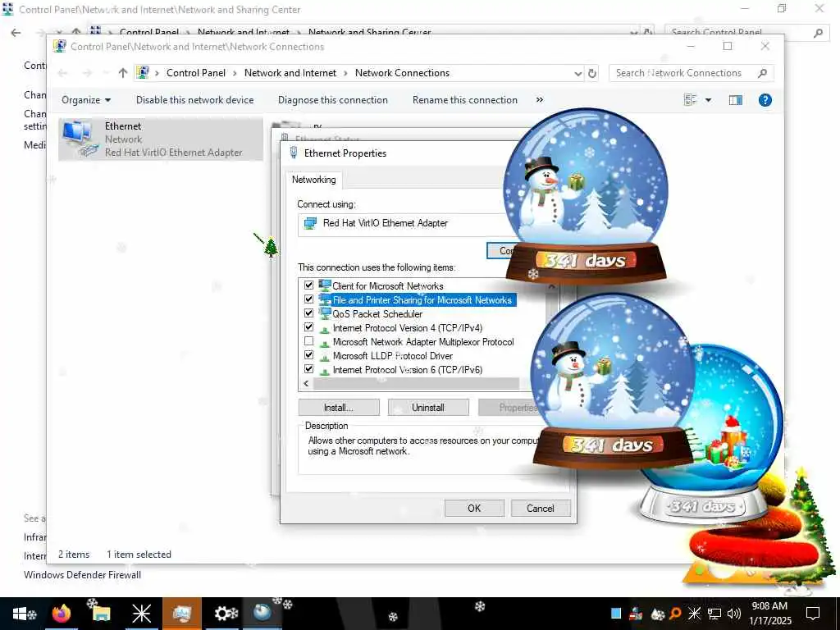840x630 pixels.
Task: Open the gear settings app on taskbar
Action: click(x=223, y=614)
